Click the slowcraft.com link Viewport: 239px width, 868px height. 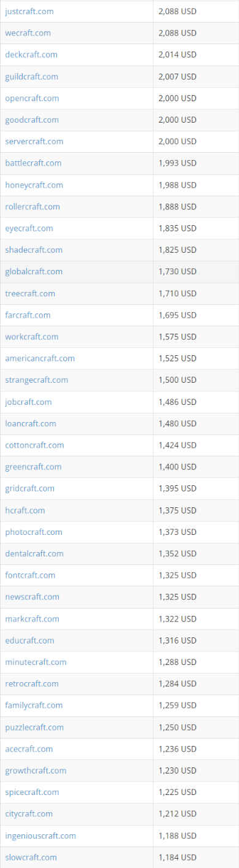click(x=31, y=858)
